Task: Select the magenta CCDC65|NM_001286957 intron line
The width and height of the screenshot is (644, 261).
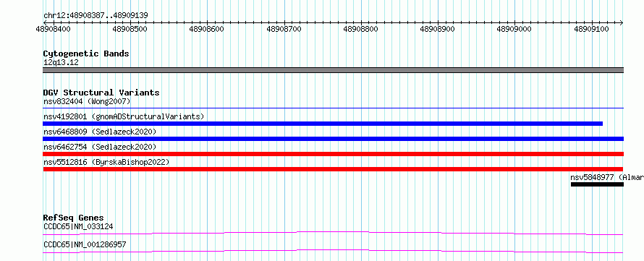Action: click(333, 251)
